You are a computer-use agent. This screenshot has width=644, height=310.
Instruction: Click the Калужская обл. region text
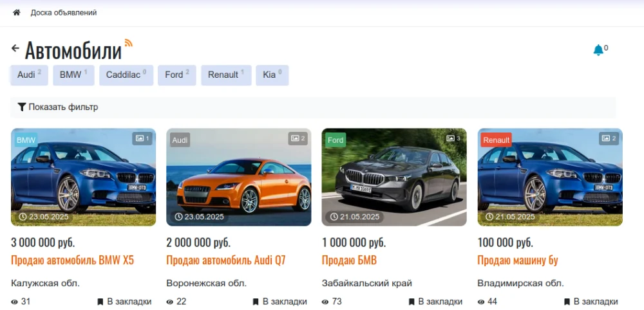point(45,284)
